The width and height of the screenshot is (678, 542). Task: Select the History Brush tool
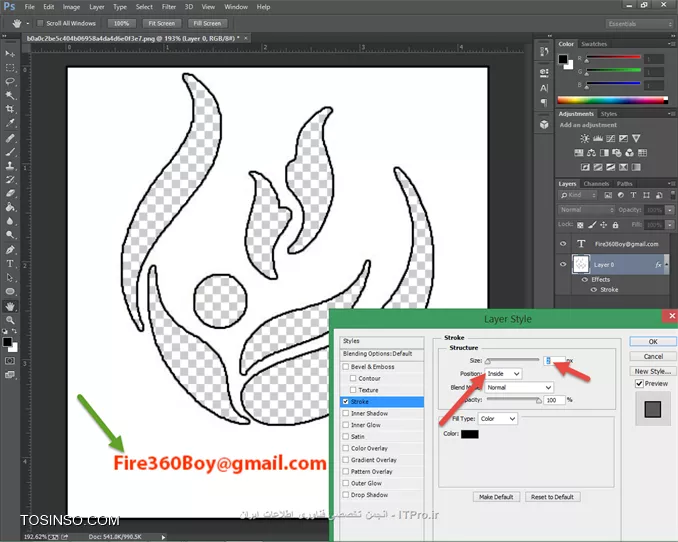tap(10, 180)
